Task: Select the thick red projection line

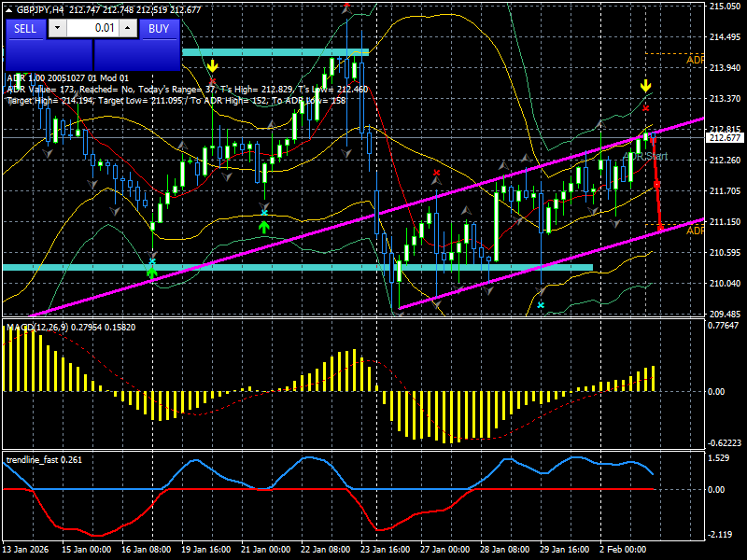Action: pos(657,184)
